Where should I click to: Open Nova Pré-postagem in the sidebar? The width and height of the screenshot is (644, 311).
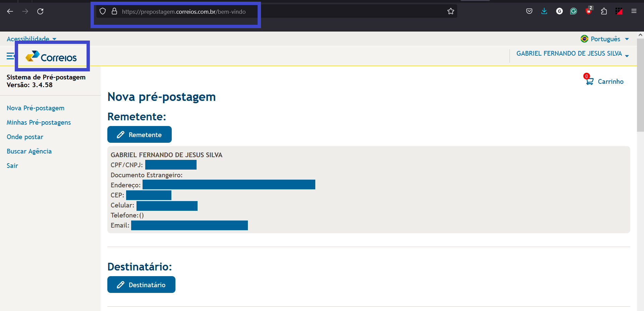click(x=36, y=108)
